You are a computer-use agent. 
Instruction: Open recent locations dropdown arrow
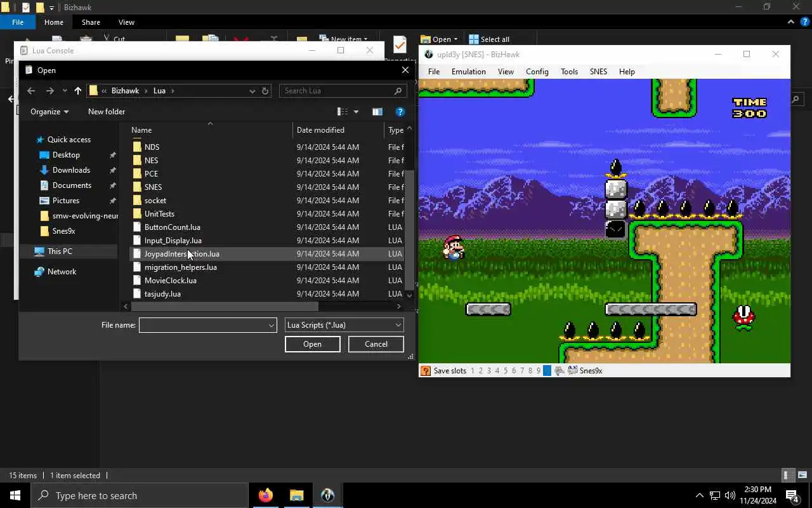point(64,91)
